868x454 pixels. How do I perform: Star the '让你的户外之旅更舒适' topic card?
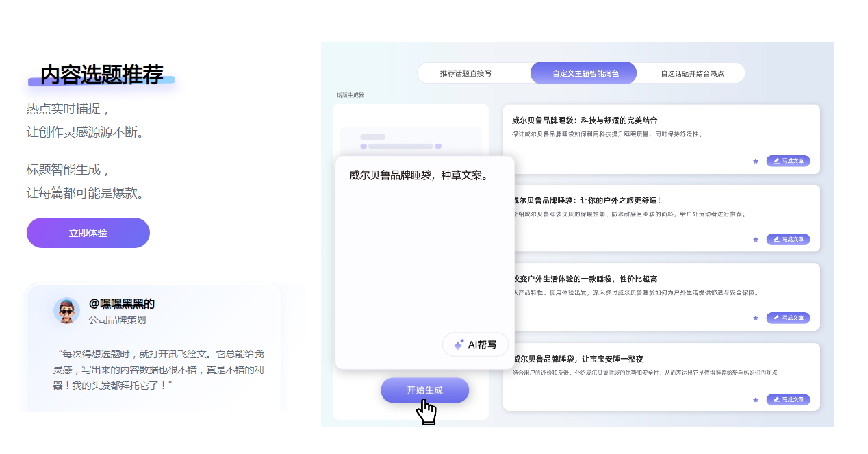click(x=756, y=240)
